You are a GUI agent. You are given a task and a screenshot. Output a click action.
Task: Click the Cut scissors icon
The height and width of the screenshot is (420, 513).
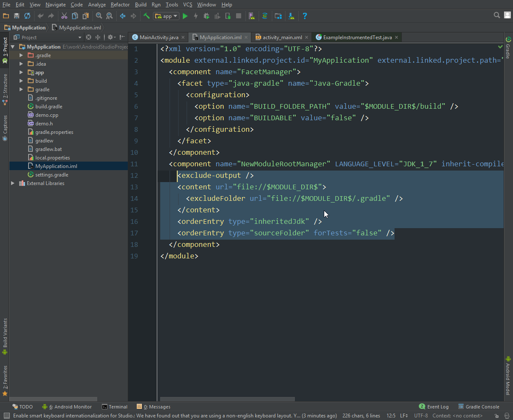(x=64, y=16)
